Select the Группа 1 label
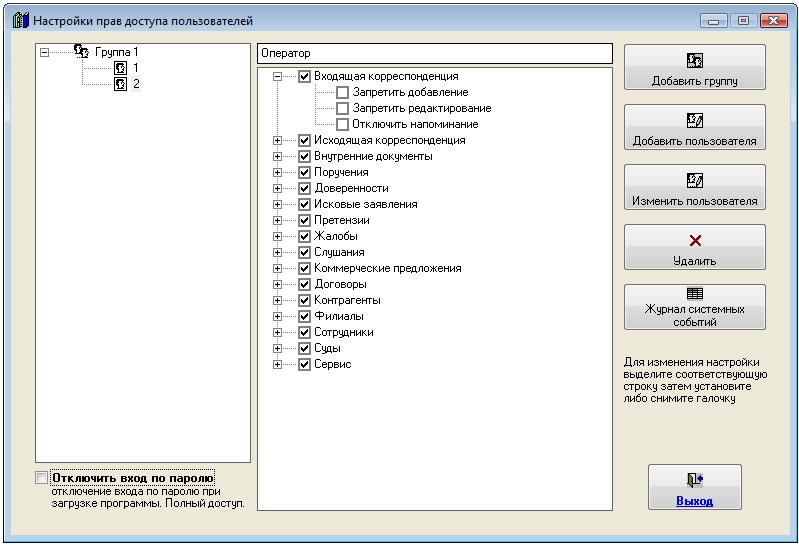Viewport: 799px width, 546px height. tap(117, 52)
